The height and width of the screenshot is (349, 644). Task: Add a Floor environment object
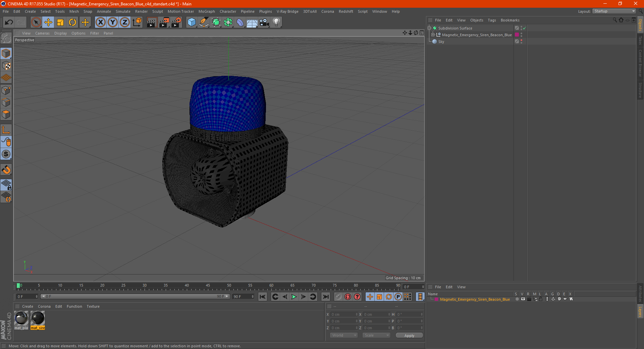pos(252,22)
